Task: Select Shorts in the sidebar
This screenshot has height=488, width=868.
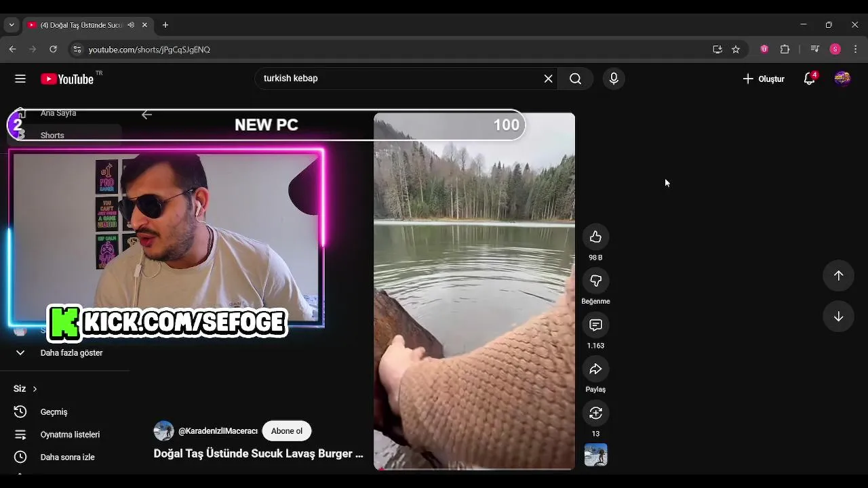Action: 64,136
